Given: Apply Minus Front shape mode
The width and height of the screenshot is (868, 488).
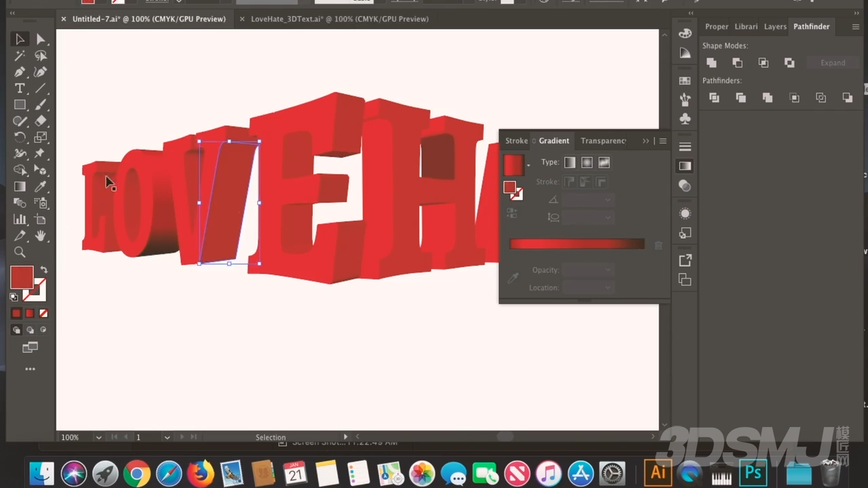Looking at the screenshot, I should coord(737,63).
